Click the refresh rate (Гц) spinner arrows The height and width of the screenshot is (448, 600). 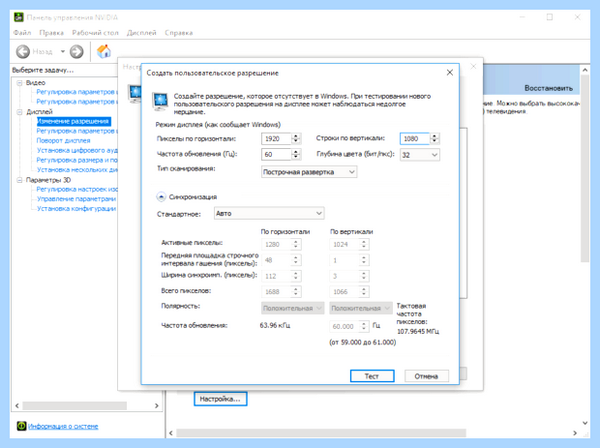(296, 154)
